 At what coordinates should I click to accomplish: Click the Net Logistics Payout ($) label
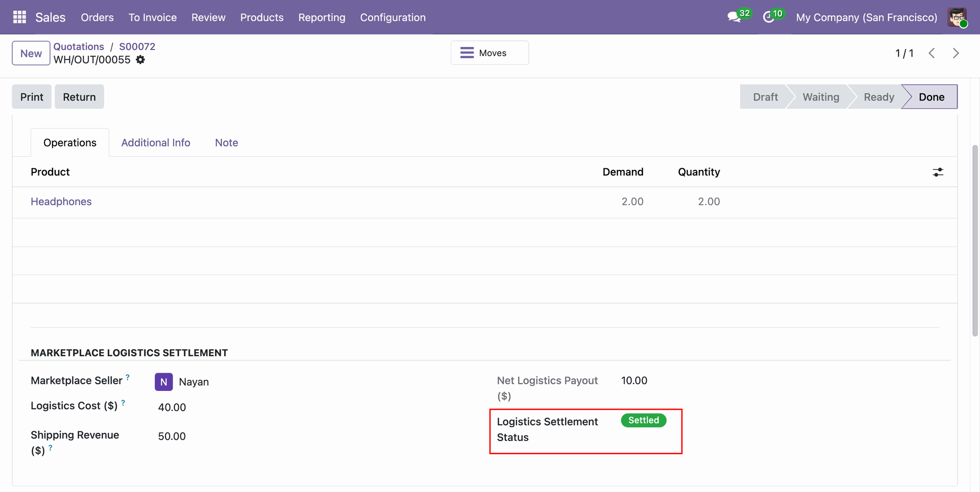pos(547,388)
